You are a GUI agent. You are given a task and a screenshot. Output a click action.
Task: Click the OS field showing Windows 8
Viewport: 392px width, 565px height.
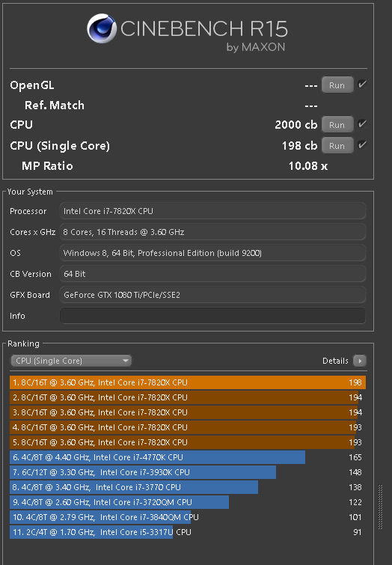click(212, 253)
